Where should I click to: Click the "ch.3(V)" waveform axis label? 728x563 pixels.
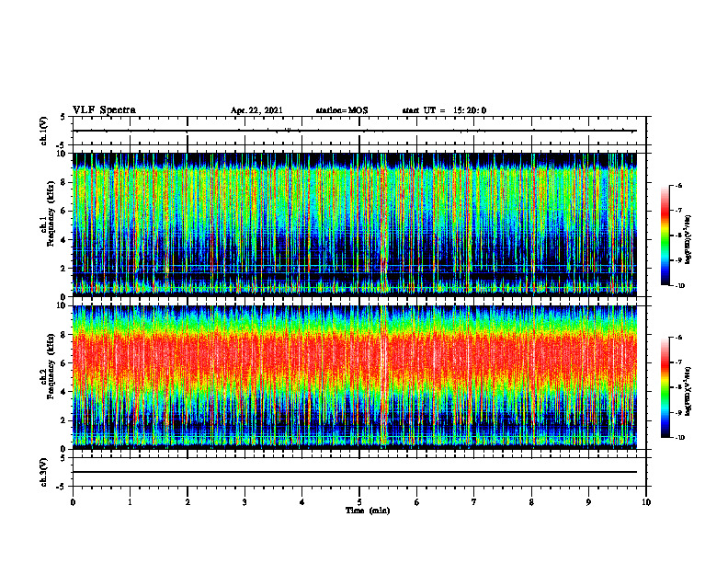[43, 472]
